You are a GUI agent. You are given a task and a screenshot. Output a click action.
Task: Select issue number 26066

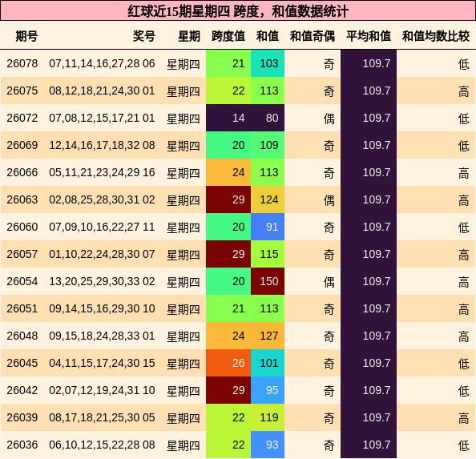tap(22, 172)
